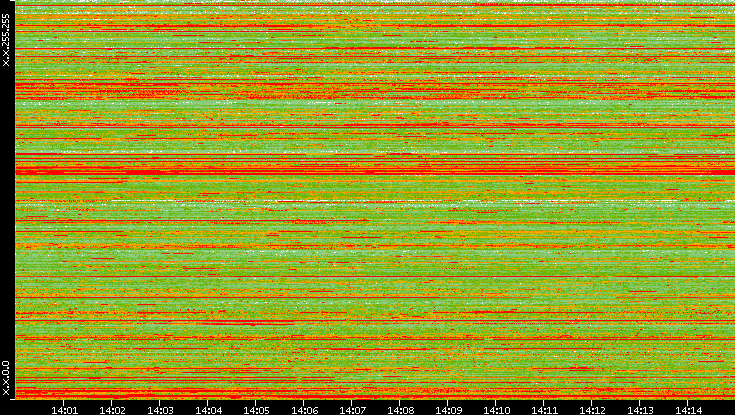Select the 14:08 time axis label

coord(400,410)
